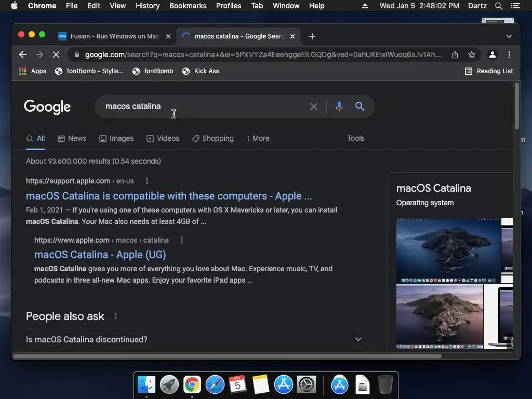Open the Kick Ass bookmark
532x399 pixels.
pos(201,71)
